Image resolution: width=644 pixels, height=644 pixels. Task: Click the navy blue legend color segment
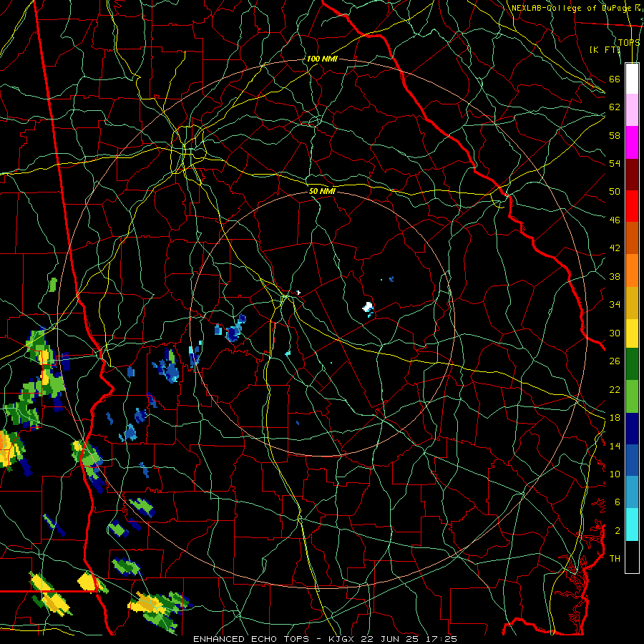[x=632, y=429]
